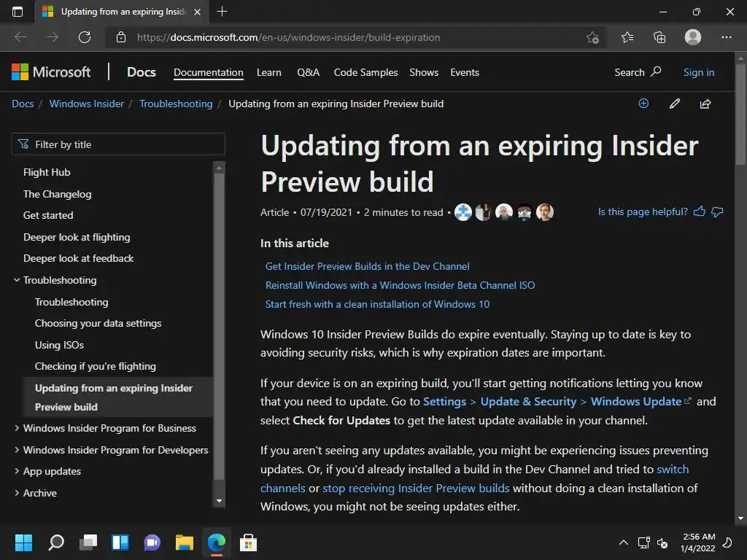Open The Changelog in sidebar
This screenshot has width=747, height=560.
point(57,194)
